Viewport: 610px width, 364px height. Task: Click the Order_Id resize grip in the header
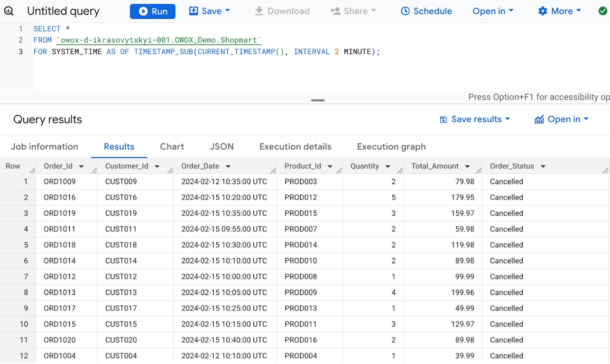(x=94, y=170)
